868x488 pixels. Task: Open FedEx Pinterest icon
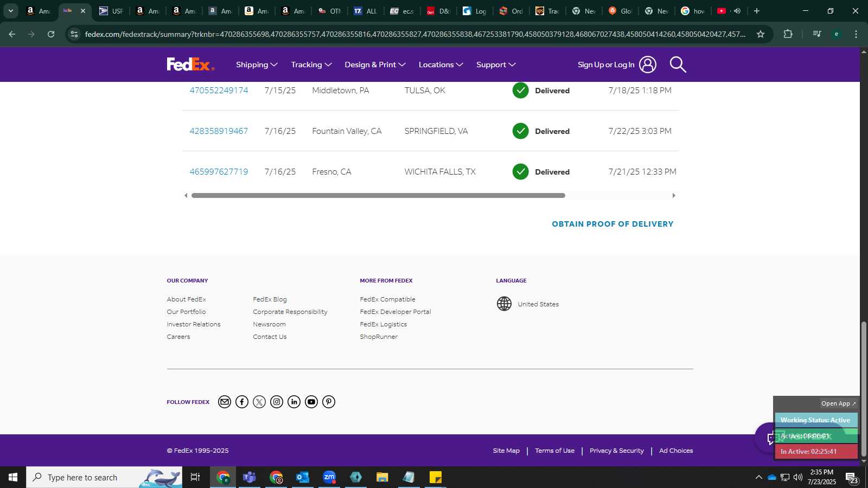[329, 402]
